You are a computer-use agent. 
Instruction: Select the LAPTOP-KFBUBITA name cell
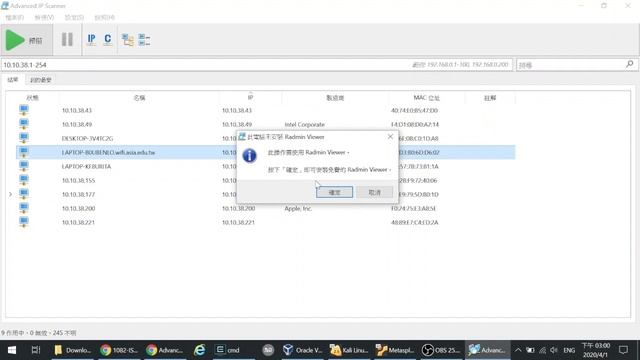tap(86, 167)
